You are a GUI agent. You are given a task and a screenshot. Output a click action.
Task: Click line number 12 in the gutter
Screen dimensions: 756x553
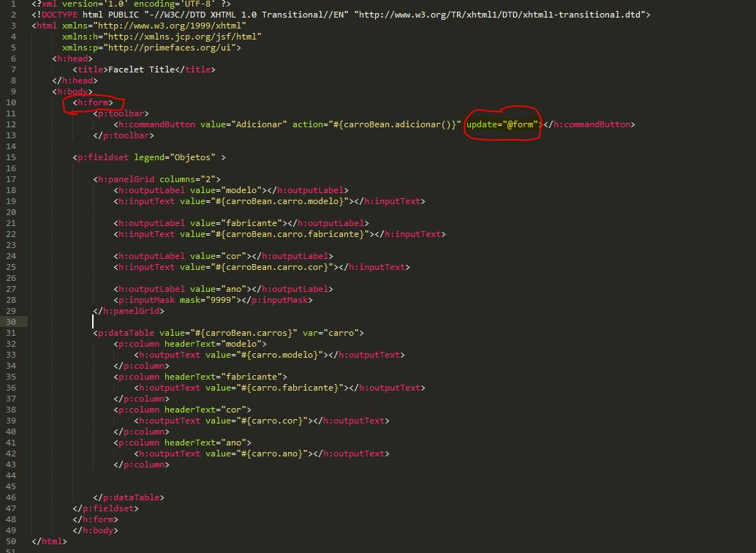(11, 124)
